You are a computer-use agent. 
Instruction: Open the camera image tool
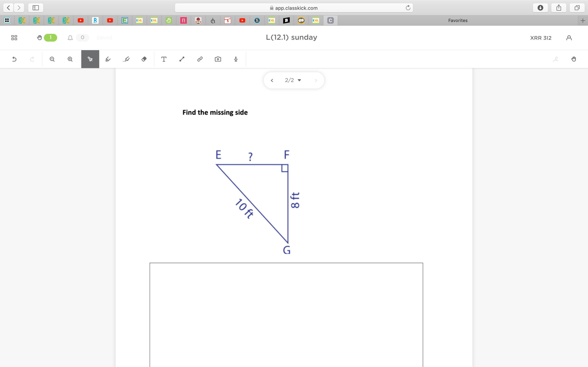click(x=218, y=59)
